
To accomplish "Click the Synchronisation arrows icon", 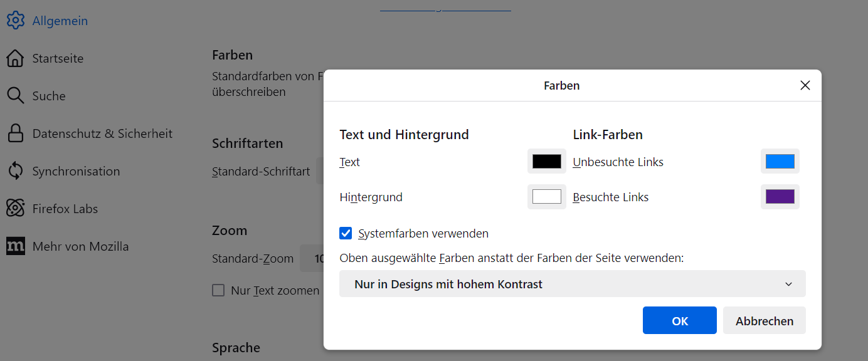I will point(15,171).
